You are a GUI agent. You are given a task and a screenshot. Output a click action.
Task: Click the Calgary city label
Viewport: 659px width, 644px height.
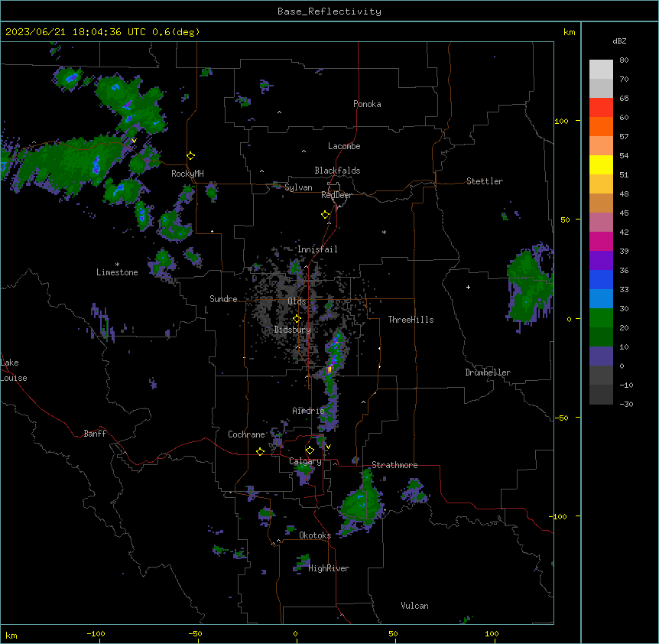click(x=305, y=461)
